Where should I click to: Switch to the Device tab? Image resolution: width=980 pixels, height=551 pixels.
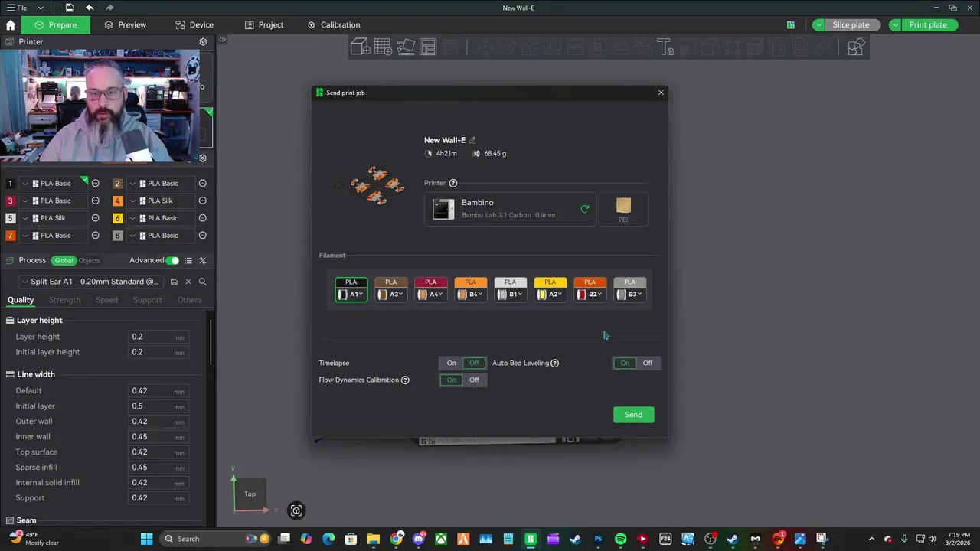pyautogui.click(x=194, y=24)
